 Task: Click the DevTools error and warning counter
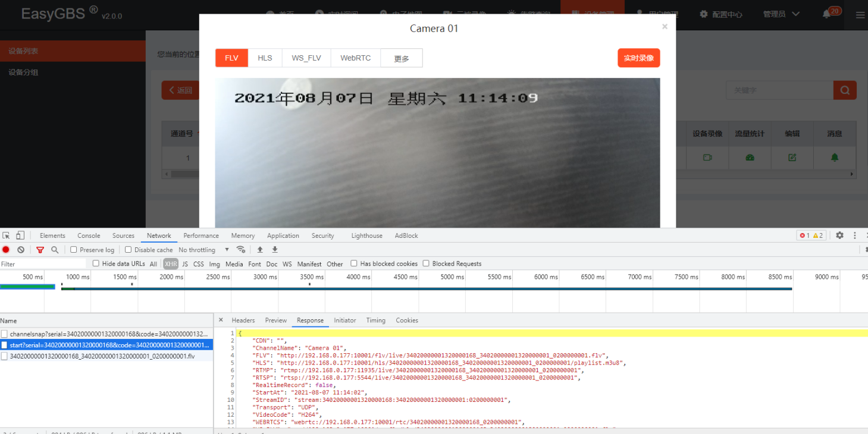[811, 235]
